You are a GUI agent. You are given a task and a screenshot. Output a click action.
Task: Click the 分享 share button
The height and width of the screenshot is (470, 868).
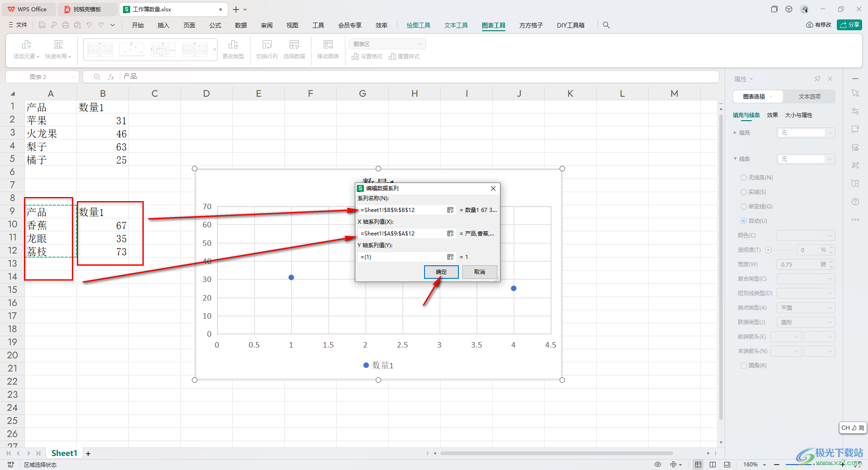849,25
